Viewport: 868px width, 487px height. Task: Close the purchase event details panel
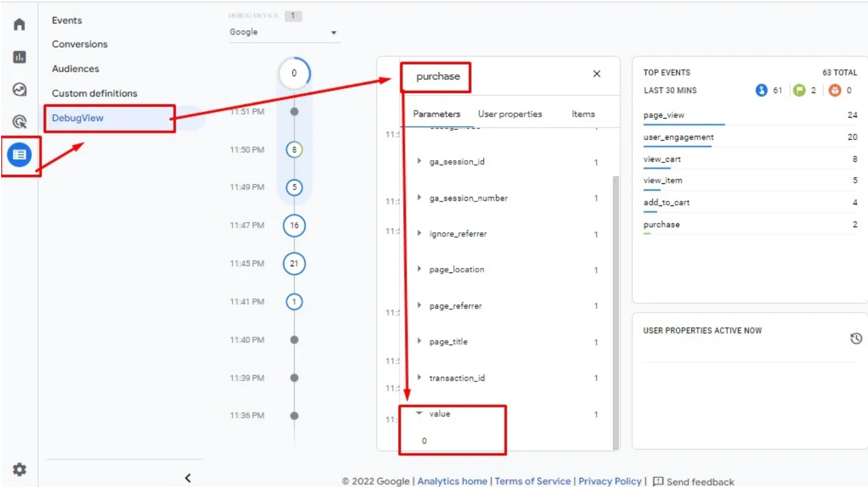pyautogui.click(x=596, y=74)
